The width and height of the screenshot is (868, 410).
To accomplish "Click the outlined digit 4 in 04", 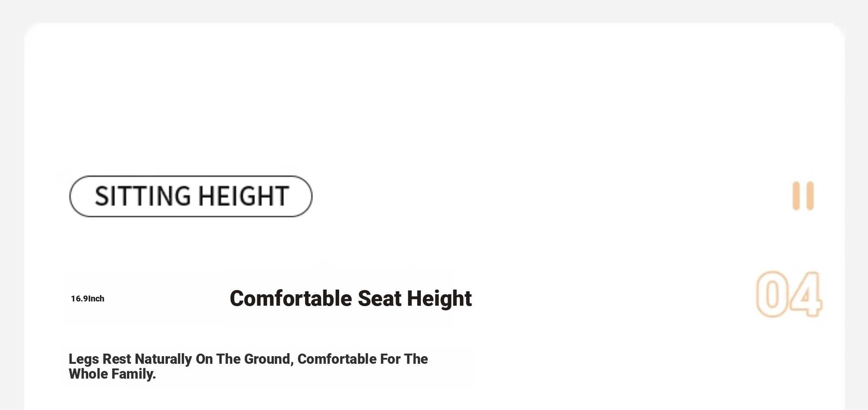I will pos(806,294).
